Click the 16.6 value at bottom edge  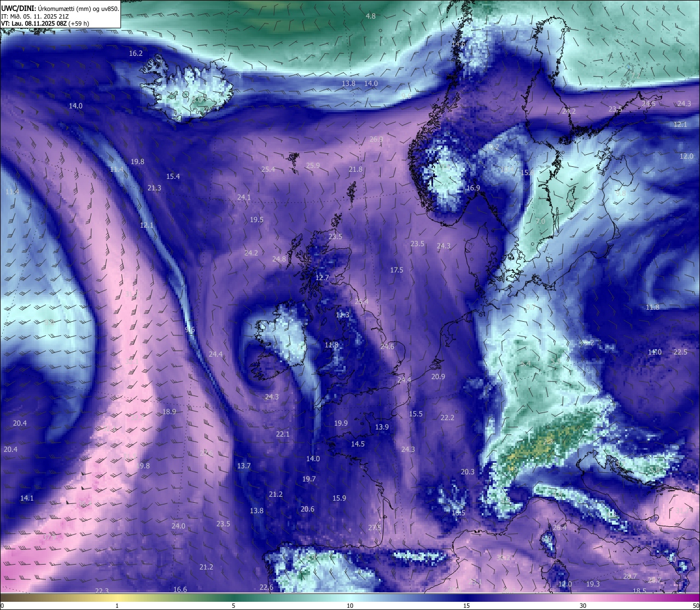click(180, 590)
